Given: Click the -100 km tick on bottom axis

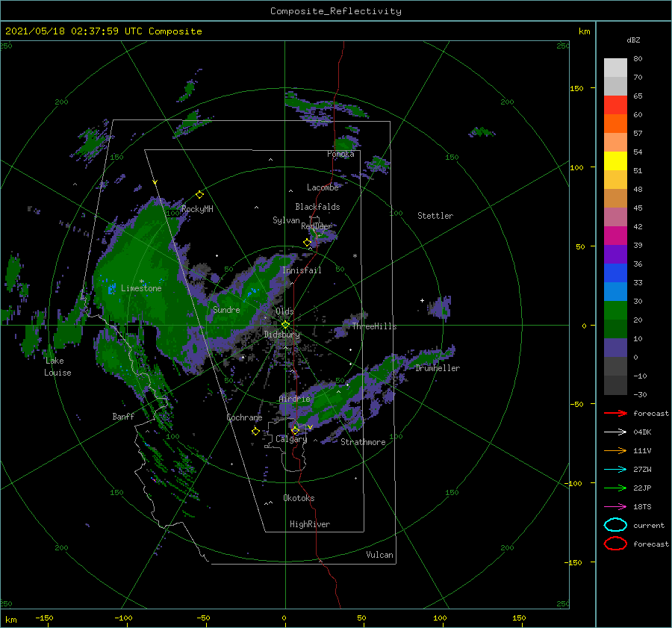Looking at the screenshot, I should (x=123, y=618).
